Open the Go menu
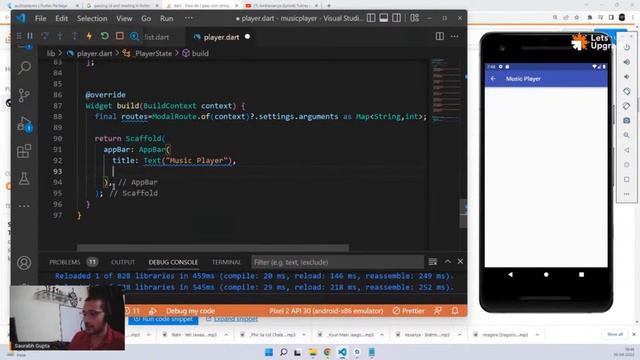 [146, 18]
